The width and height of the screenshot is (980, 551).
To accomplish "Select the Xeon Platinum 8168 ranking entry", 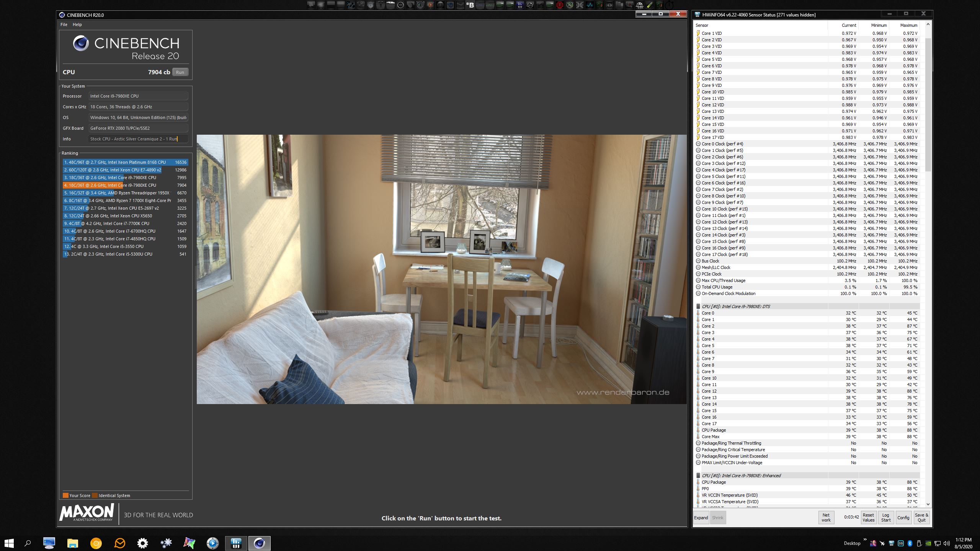I will coord(125,162).
